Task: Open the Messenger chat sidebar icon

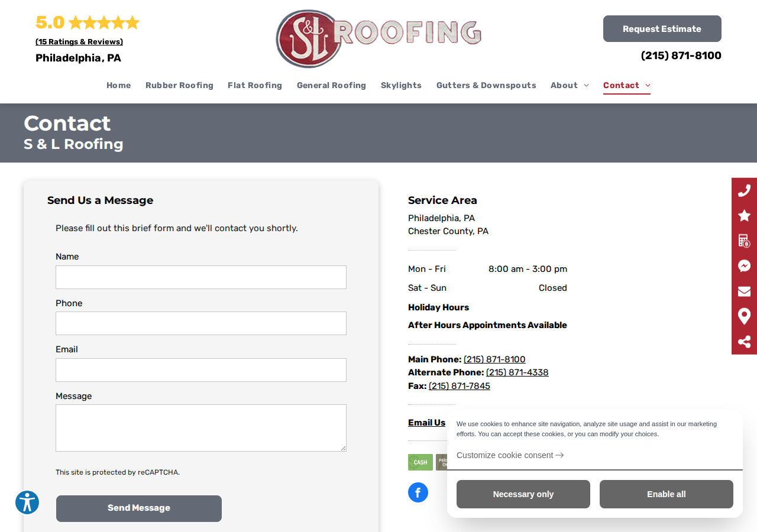Action: (x=744, y=266)
